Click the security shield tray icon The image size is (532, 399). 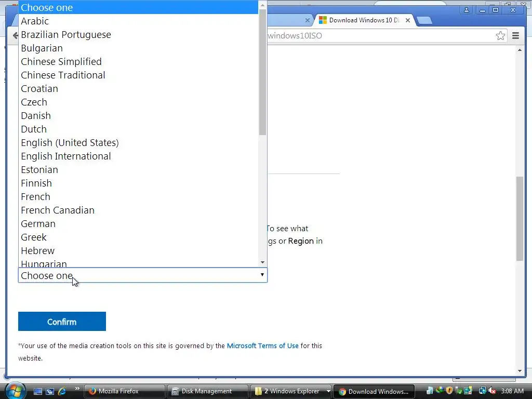(x=449, y=391)
